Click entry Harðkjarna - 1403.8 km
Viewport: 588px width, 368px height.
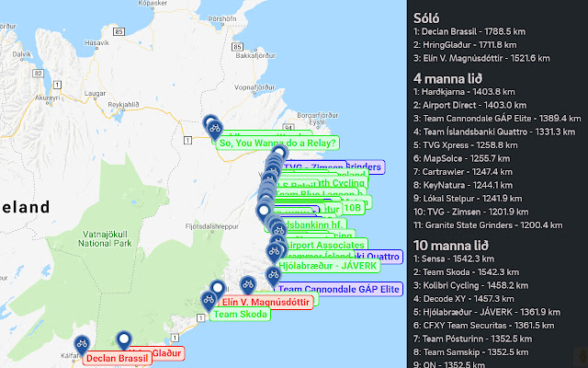464,92
